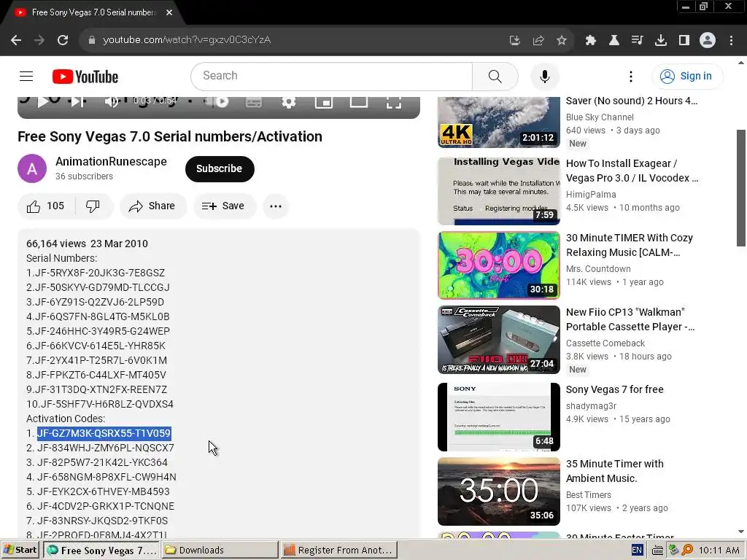Click the magnifier tray icon

(x=687, y=550)
